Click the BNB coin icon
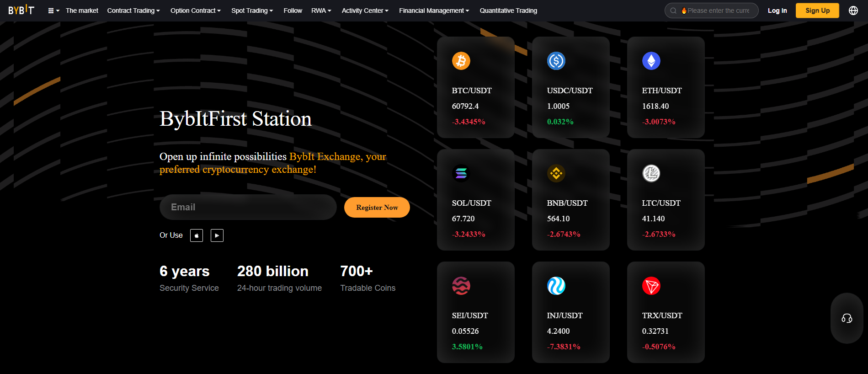This screenshot has width=868, height=374. [x=556, y=173]
